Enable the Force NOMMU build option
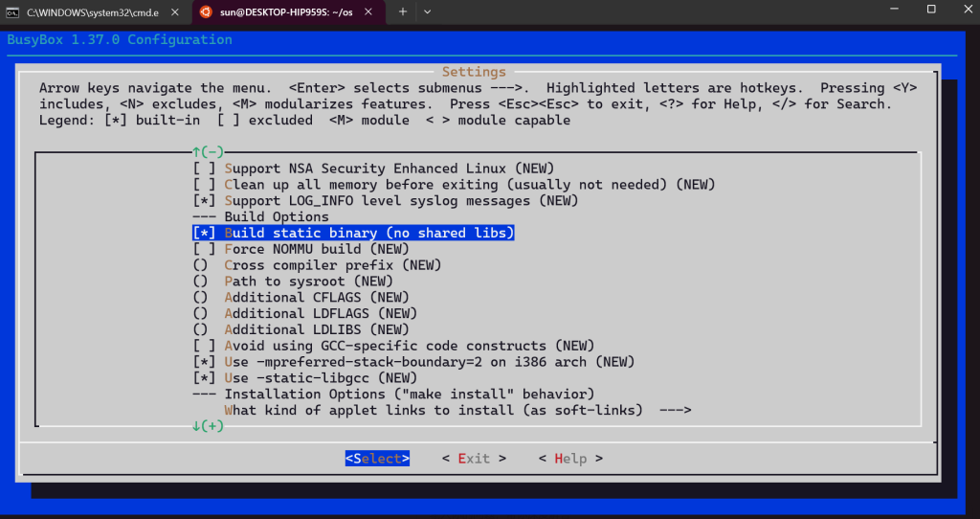980x519 pixels. (x=203, y=249)
